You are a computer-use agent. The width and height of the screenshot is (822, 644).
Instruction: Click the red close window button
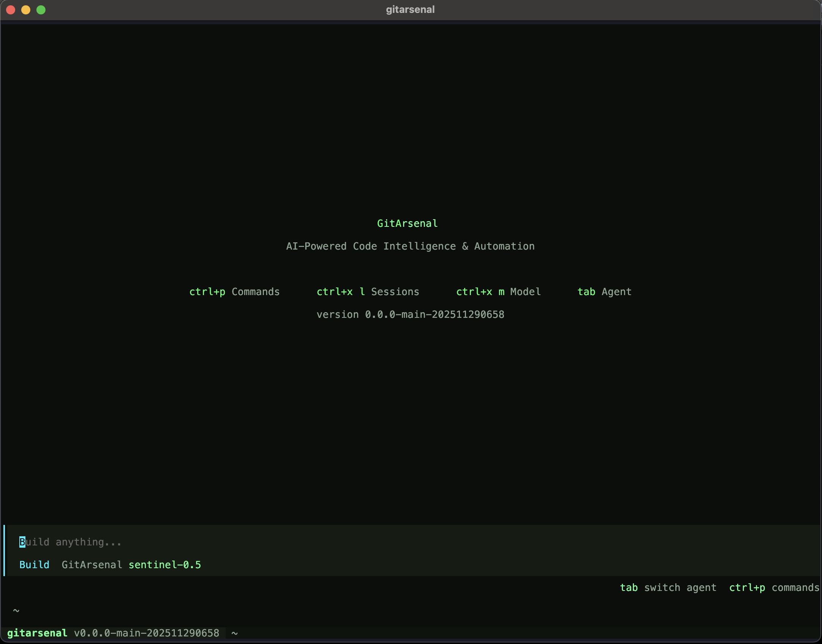(11, 10)
